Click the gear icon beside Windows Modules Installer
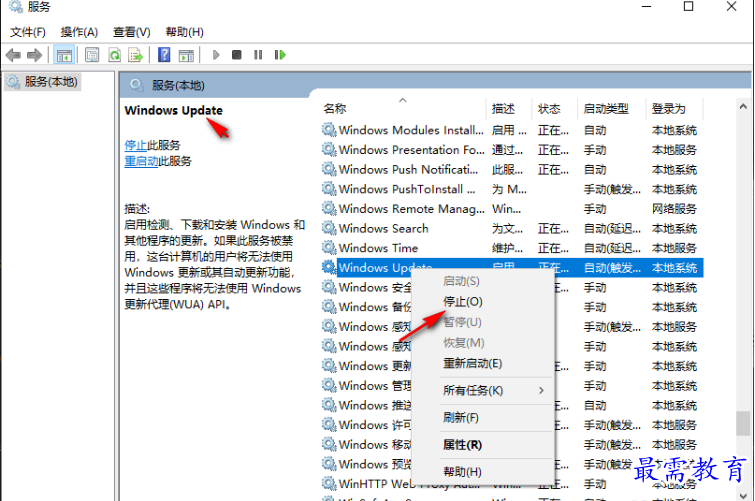 point(329,130)
